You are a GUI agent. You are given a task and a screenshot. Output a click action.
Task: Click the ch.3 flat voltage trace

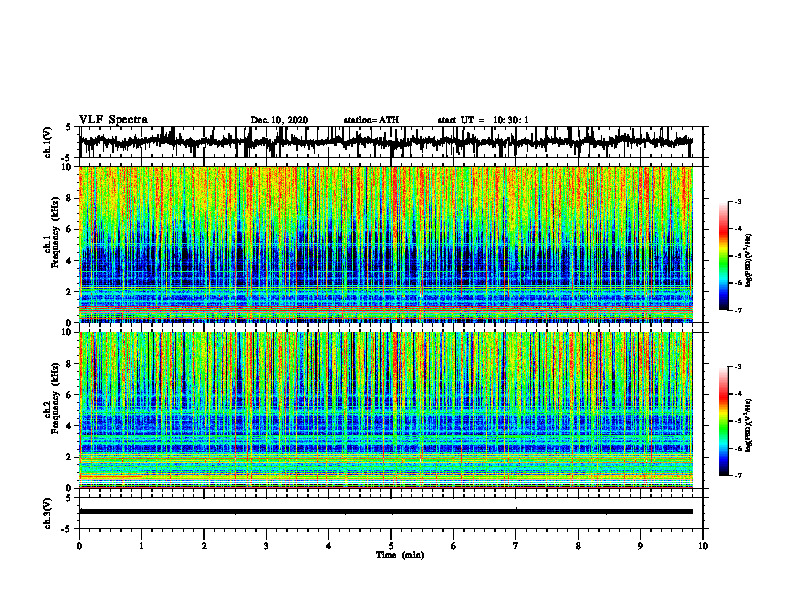(386, 512)
